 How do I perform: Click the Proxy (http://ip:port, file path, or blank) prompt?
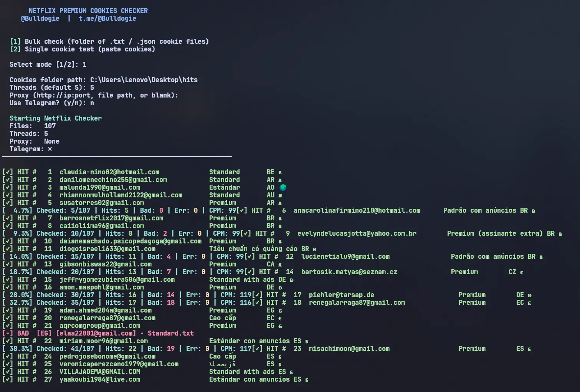94,95
